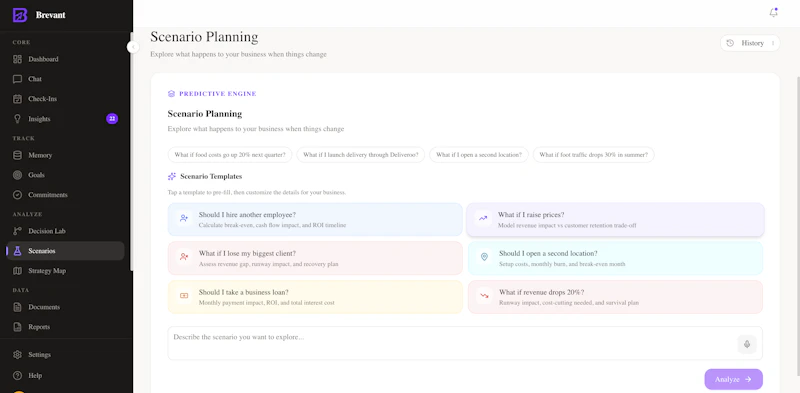Click the Check-Ins calendar icon
The width and height of the screenshot is (800, 393).
click(x=17, y=99)
